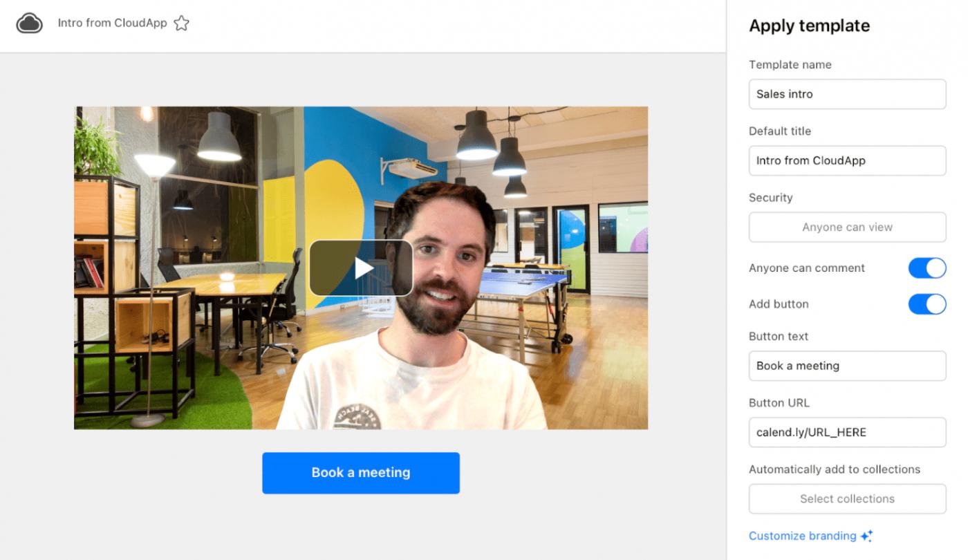
Task: Toggle the Anyone can comment switch
Action: (x=927, y=268)
